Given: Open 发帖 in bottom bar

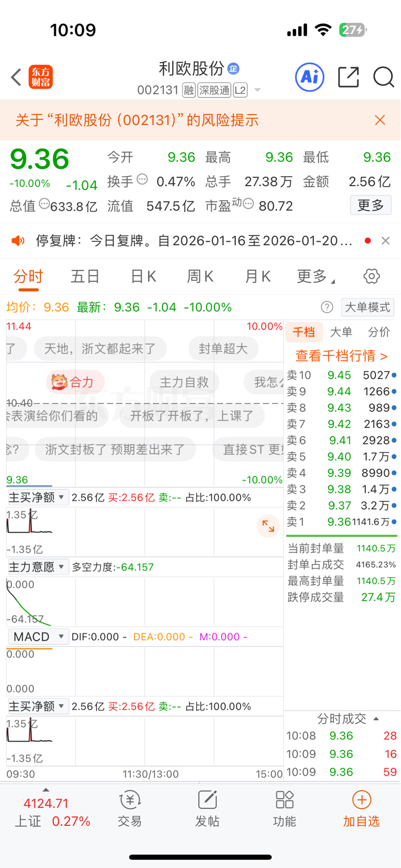Looking at the screenshot, I should pyautogui.click(x=207, y=809).
